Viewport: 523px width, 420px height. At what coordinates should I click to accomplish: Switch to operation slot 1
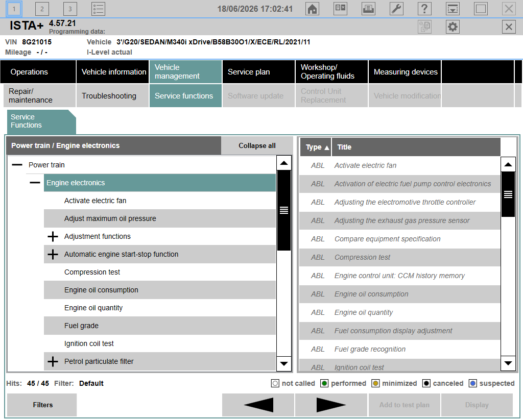coord(14,9)
